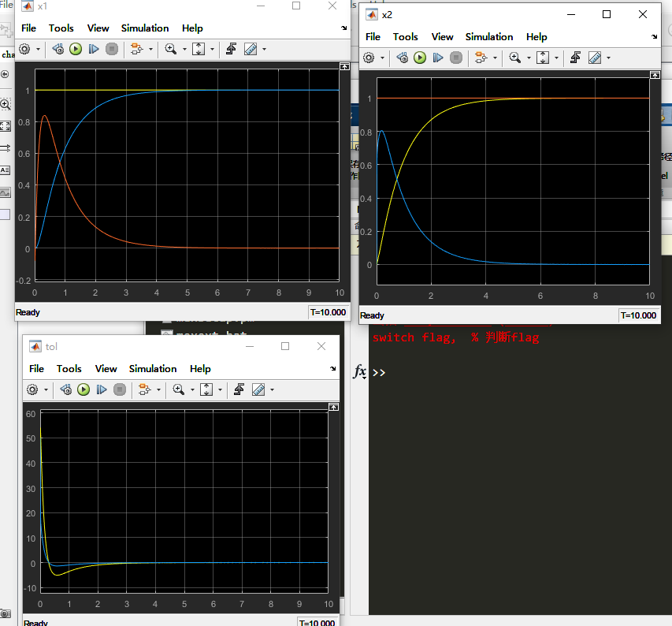The width and height of the screenshot is (672, 626).
Task: Minimize the tol scope window
Action: 250,346
